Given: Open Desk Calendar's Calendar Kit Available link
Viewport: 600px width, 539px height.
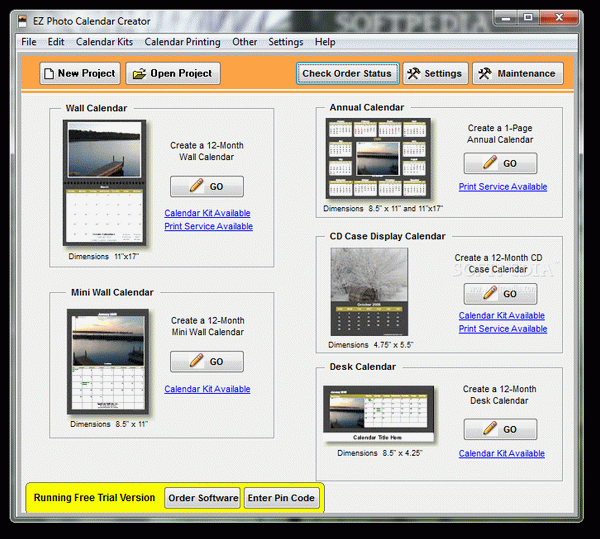Looking at the screenshot, I should [x=502, y=453].
